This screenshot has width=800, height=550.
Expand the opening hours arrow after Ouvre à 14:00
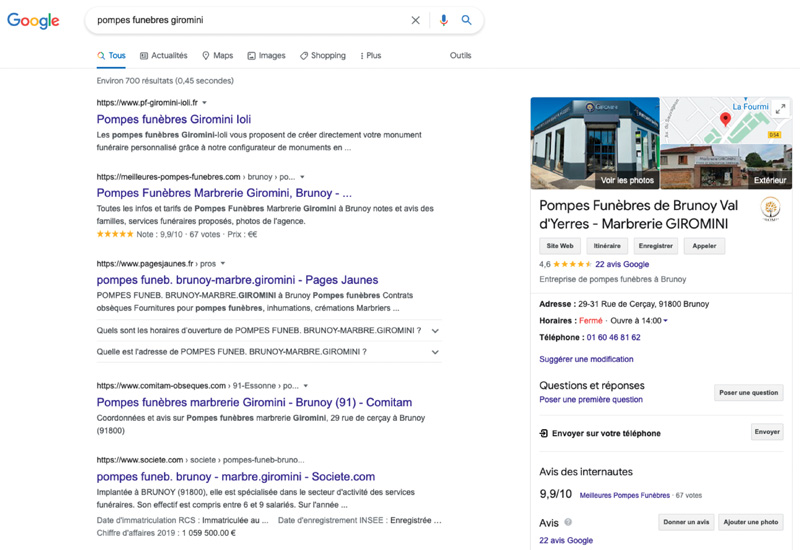[666, 321]
